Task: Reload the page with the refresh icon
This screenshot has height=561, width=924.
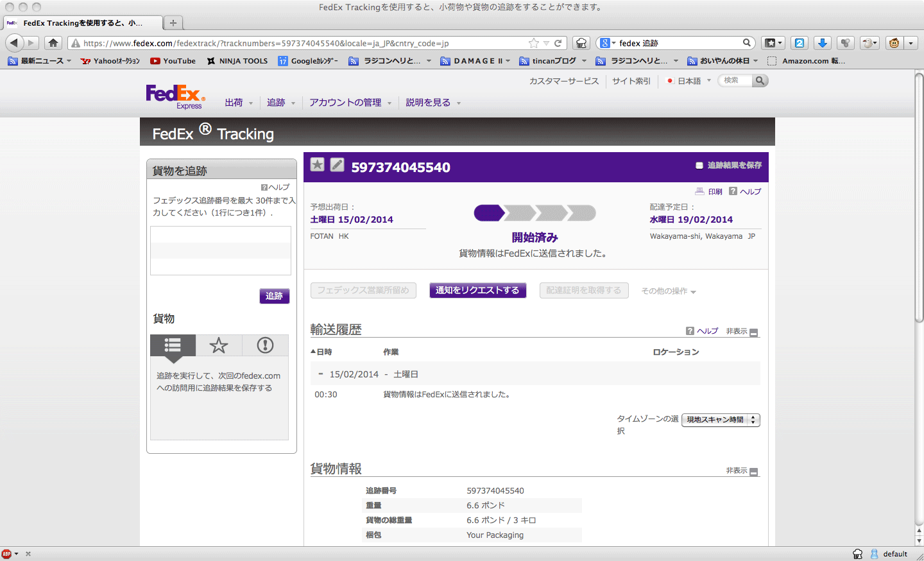Action: 558,43
